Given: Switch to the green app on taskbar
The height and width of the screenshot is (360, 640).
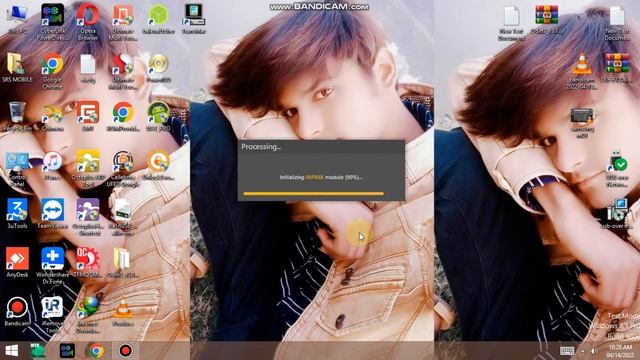Looking at the screenshot, I should (38, 351).
